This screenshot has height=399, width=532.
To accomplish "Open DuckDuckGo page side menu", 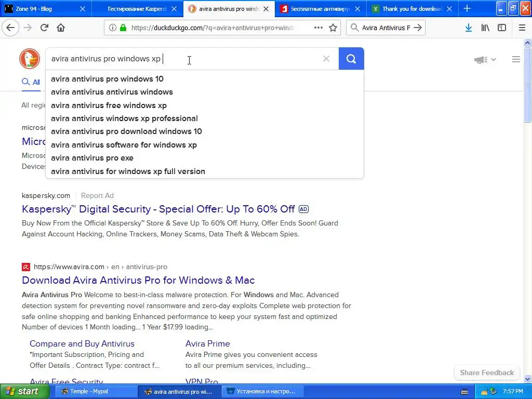I will [516, 59].
